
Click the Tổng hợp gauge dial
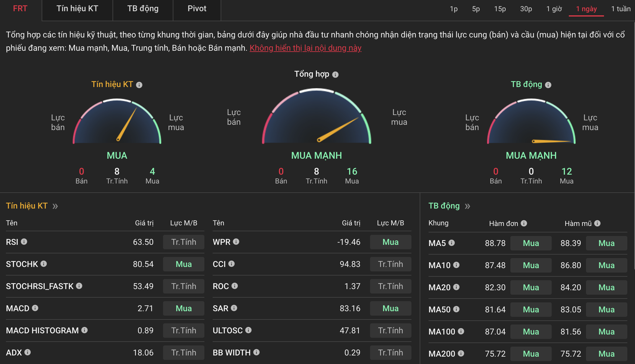tap(317, 116)
